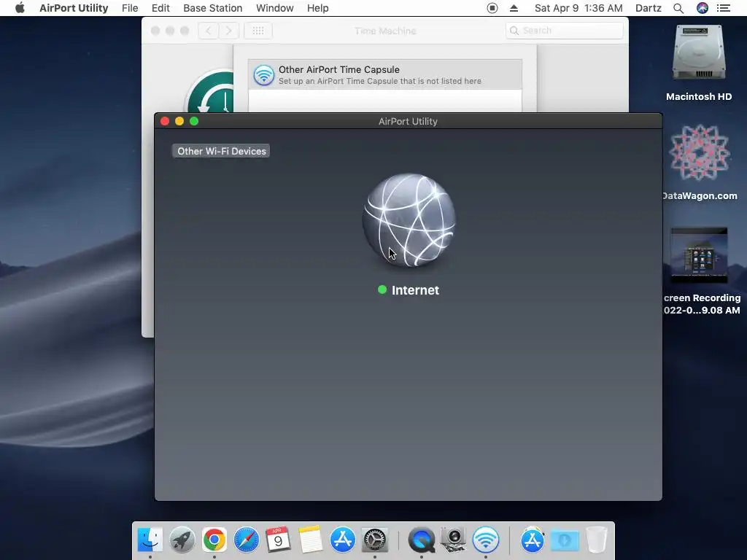The width and height of the screenshot is (747, 560).
Task: Open Applications folder stack in the Dock
Action: 532,540
